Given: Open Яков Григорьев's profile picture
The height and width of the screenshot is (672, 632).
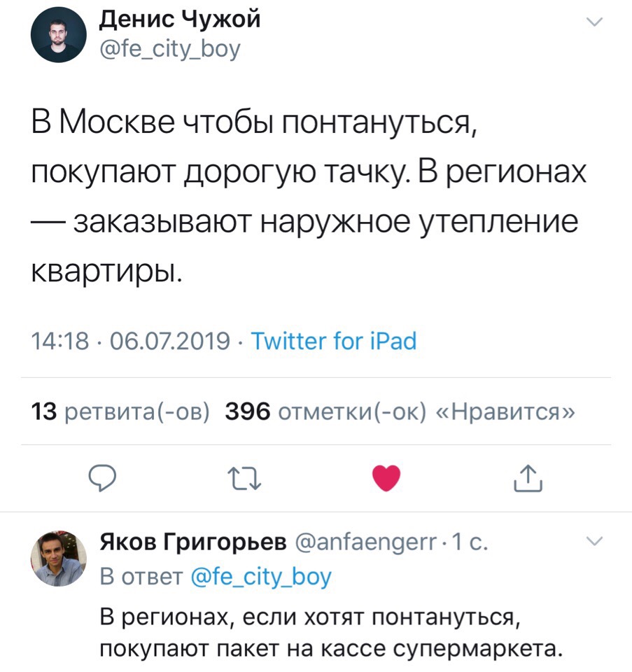Looking at the screenshot, I should [57, 560].
